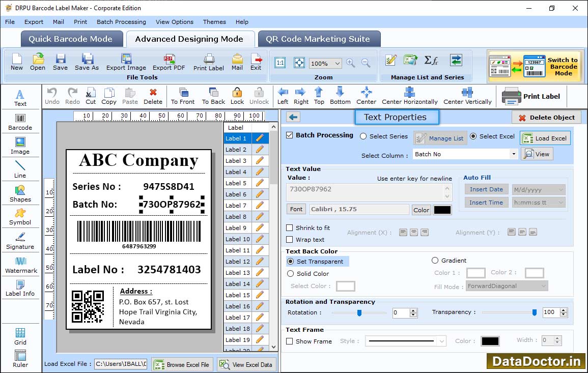
Task: Delete the selected object from the toolbar
Action: [x=153, y=96]
